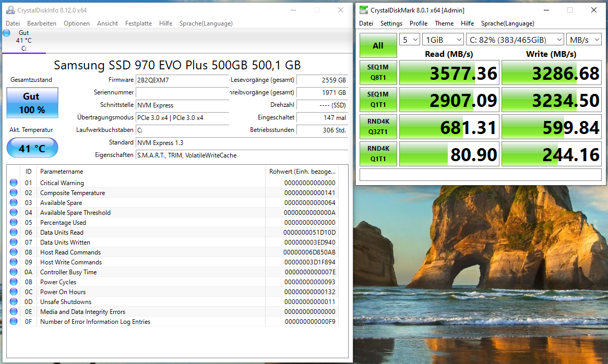Run all benchmarks with All button
Image resolution: width=608 pixels, height=364 pixels.
click(378, 45)
